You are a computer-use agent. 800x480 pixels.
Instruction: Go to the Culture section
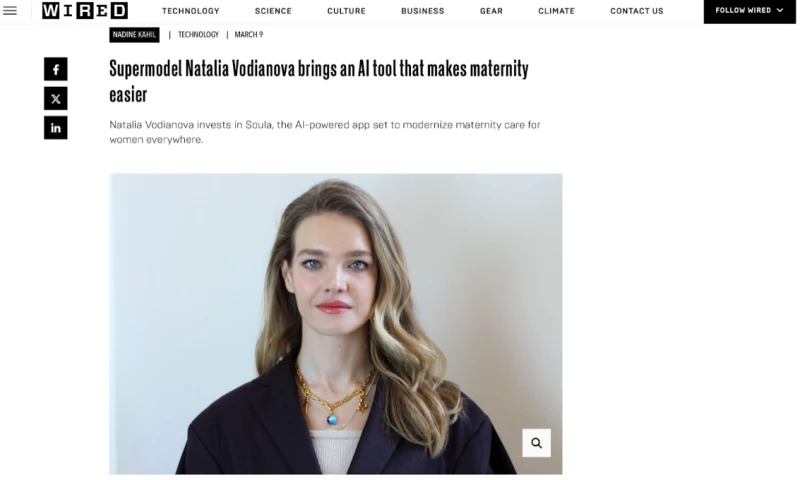346,11
